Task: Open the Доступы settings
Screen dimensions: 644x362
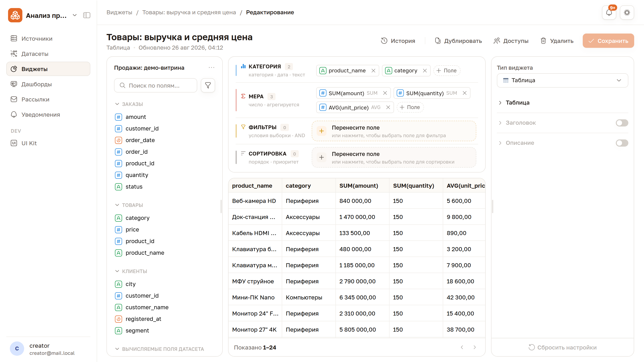Action: pyautogui.click(x=511, y=41)
